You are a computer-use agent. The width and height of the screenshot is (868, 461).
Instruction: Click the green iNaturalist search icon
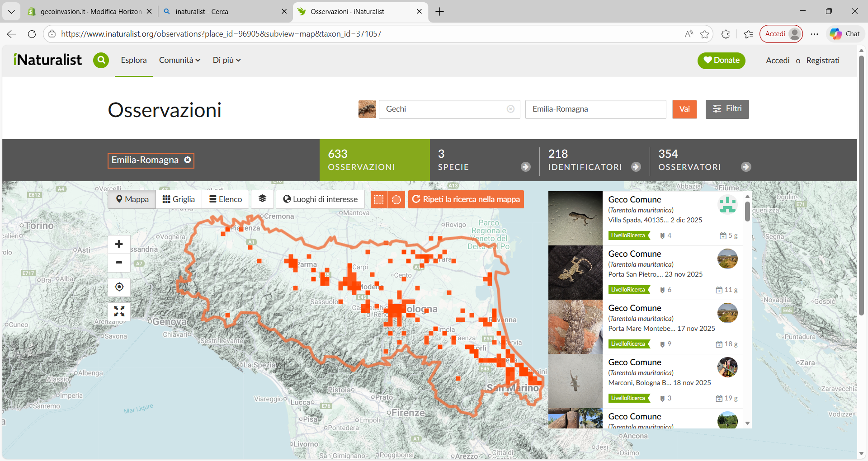click(x=101, y=60)
